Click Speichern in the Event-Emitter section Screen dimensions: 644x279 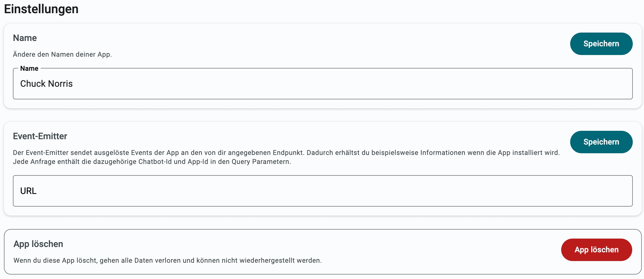pos(601,142)
